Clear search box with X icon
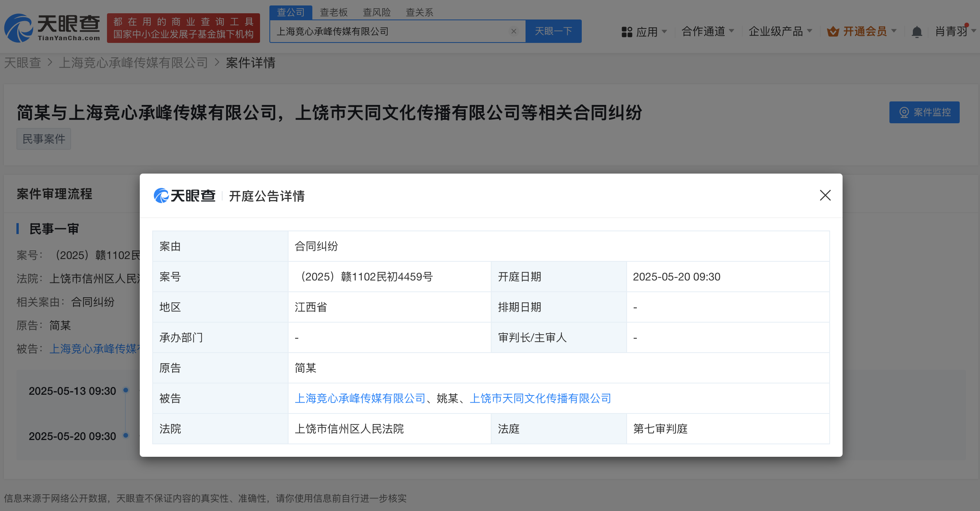 pos(514,31)
